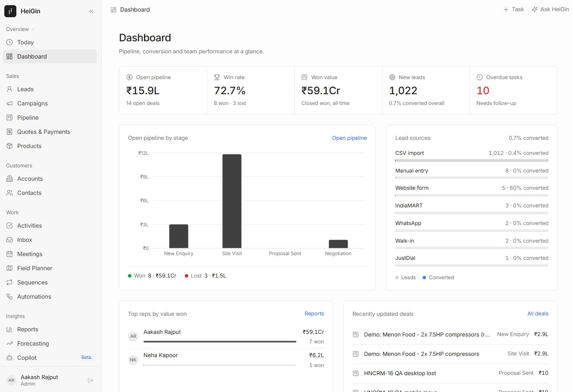Click the logout icon next to Aakash Rajput
This screenshot has width=573, height=392.
[x=90, y=380]
